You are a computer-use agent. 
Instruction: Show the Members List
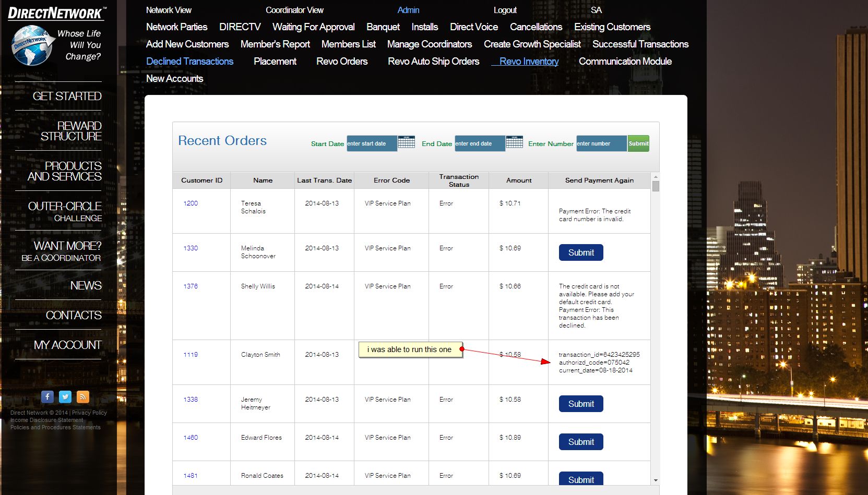[x=349, y=44]
